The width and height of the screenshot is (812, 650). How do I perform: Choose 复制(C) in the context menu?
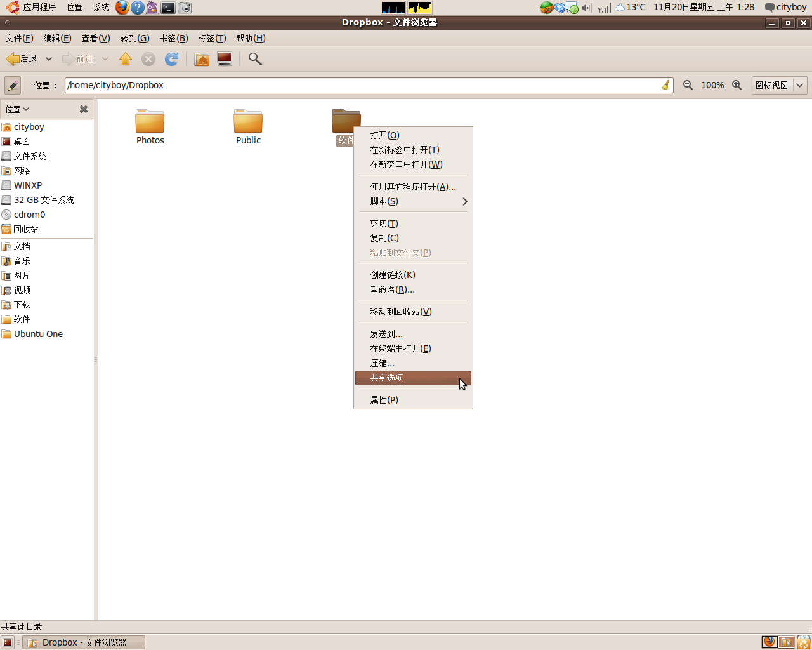click(413, 238)
